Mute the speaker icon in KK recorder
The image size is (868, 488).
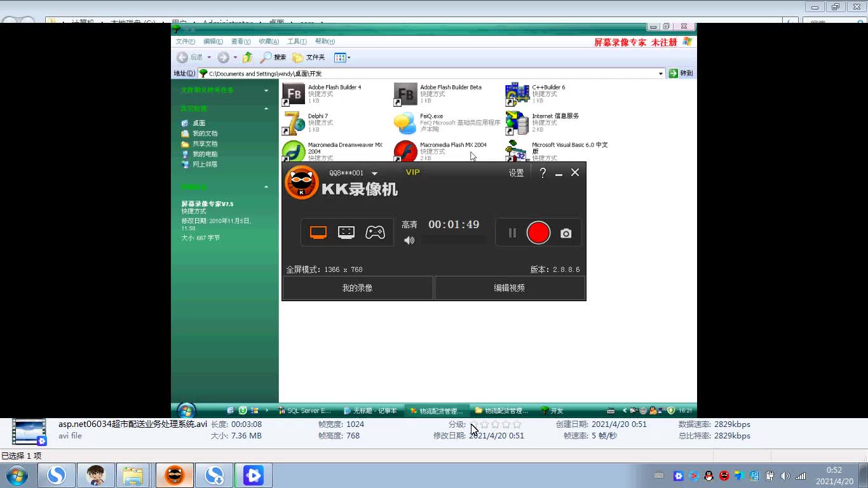pos(409,240)
